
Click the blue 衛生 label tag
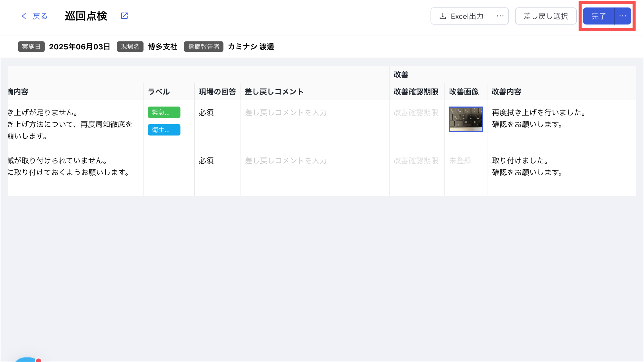[x=164, y=130]
